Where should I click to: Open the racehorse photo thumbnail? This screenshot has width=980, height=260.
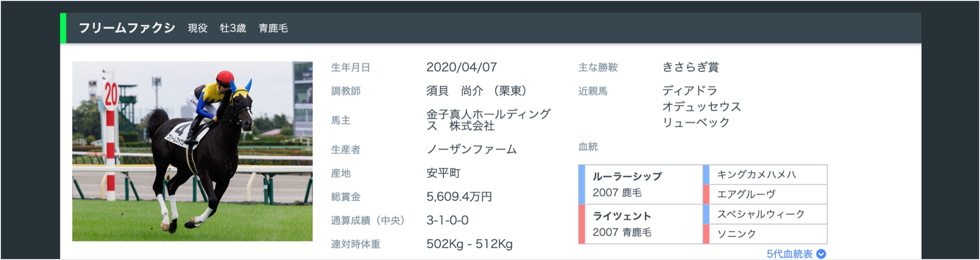tap(192, 151)
